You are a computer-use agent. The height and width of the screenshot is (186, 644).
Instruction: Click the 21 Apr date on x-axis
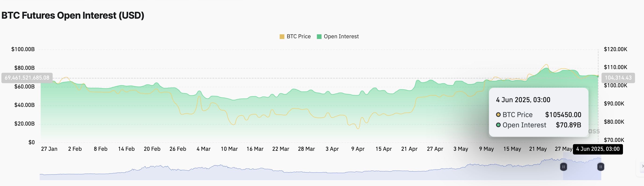(409, 149)
